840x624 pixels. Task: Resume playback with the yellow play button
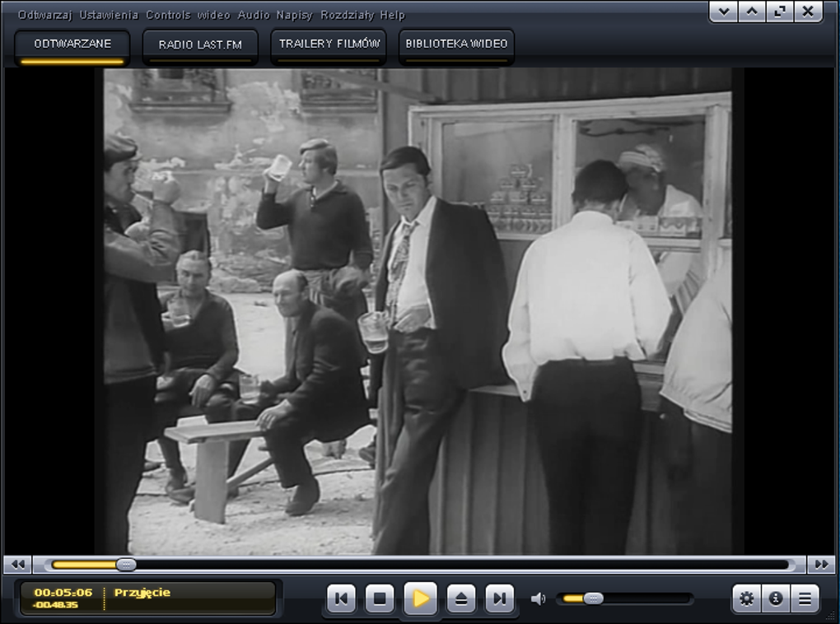420,599
